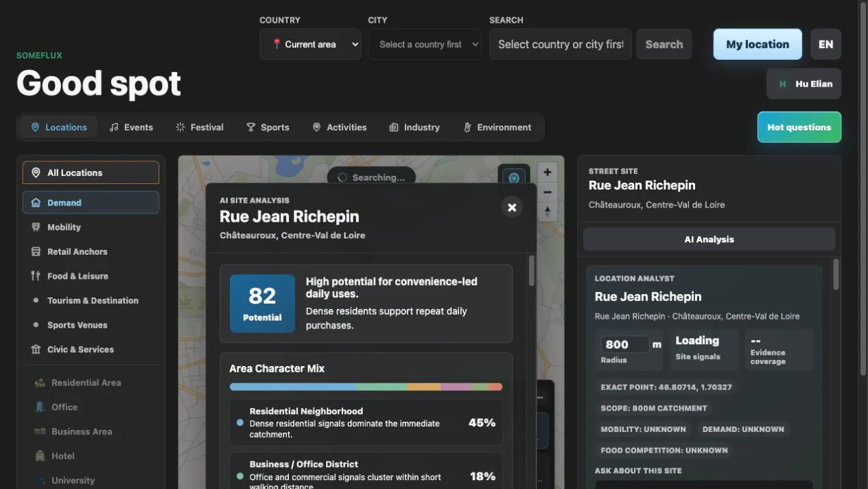The height and width of the screenshot is (489, 868).
Task: Click the All Locations pin icon
Action: tap(36, 172)
